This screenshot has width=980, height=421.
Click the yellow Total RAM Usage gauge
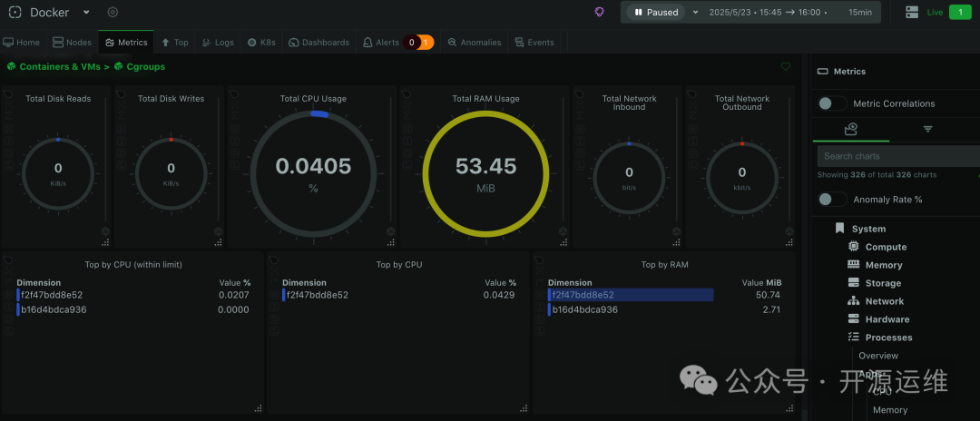click(485, 173)
